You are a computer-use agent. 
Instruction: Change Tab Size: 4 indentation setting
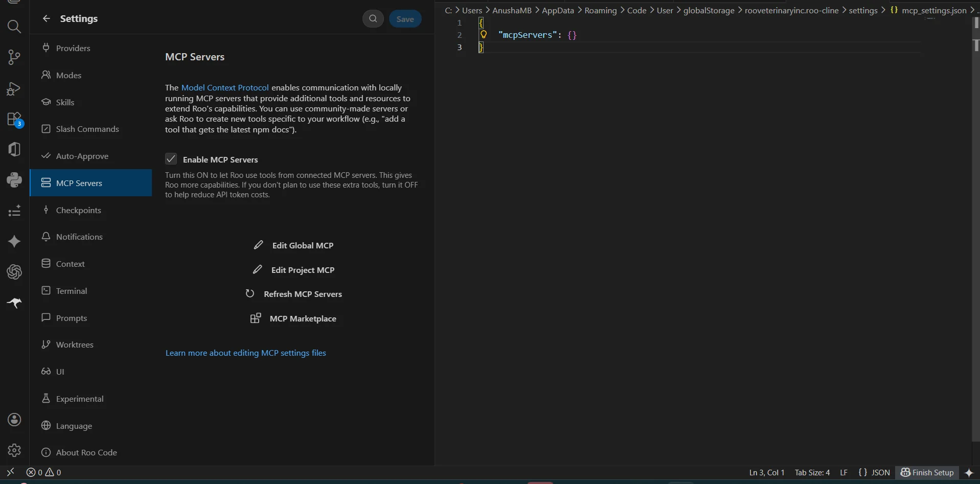tap(812, 472)
